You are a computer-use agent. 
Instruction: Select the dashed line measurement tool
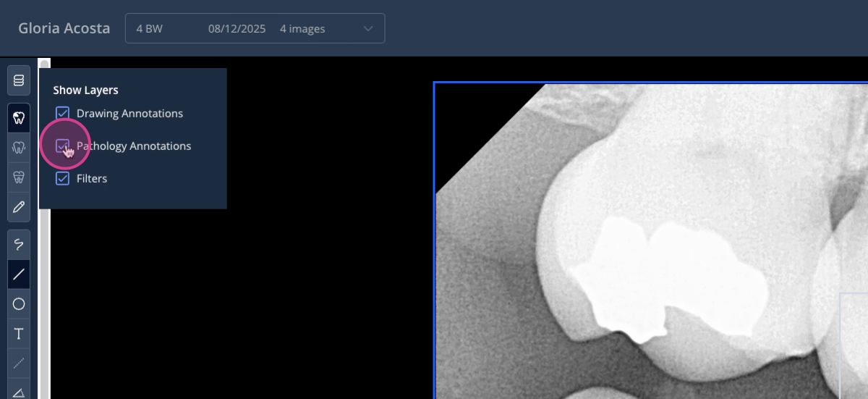point(19,364)
